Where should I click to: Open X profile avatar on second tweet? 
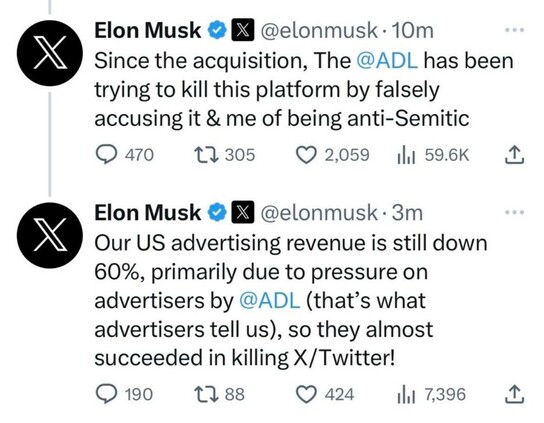pos(50,235)
